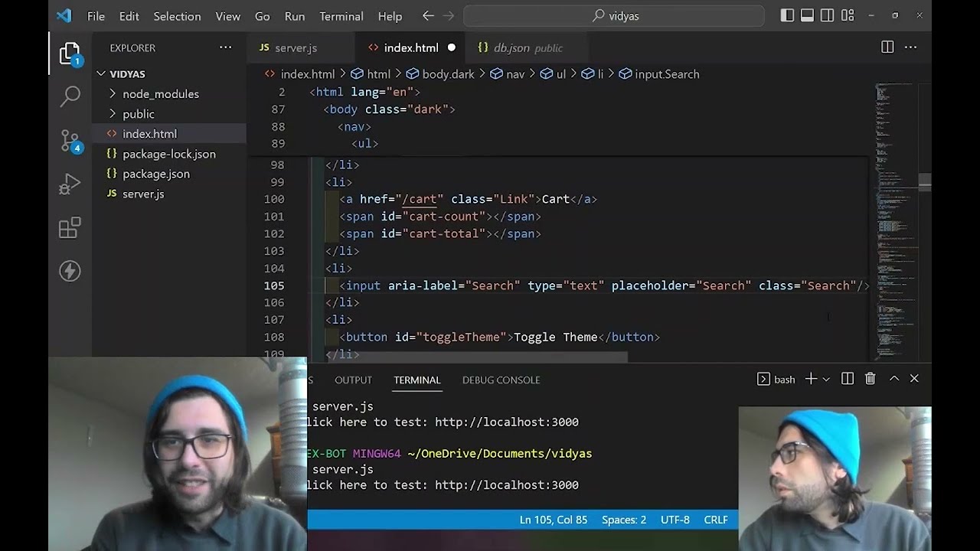Open the Search view in activity bar

(x=70, y=96)
